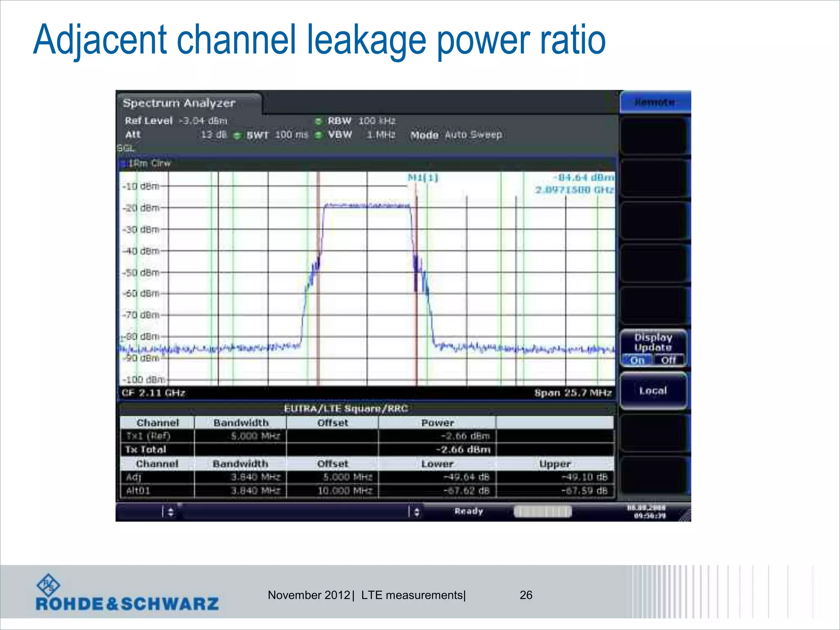Image resolution: width=840 pixels, height=630 pixels.
Task: Click the slide number 26
Action: 526,595
